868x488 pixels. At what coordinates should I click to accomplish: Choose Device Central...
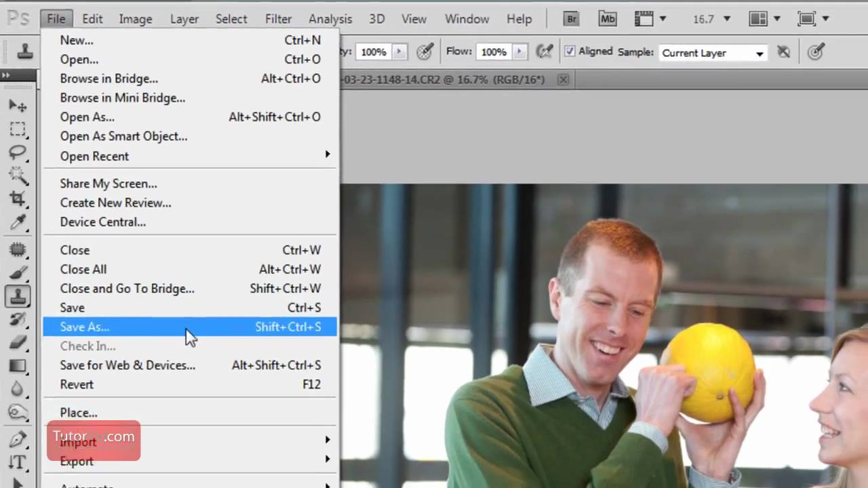click(x=189, y=222)
